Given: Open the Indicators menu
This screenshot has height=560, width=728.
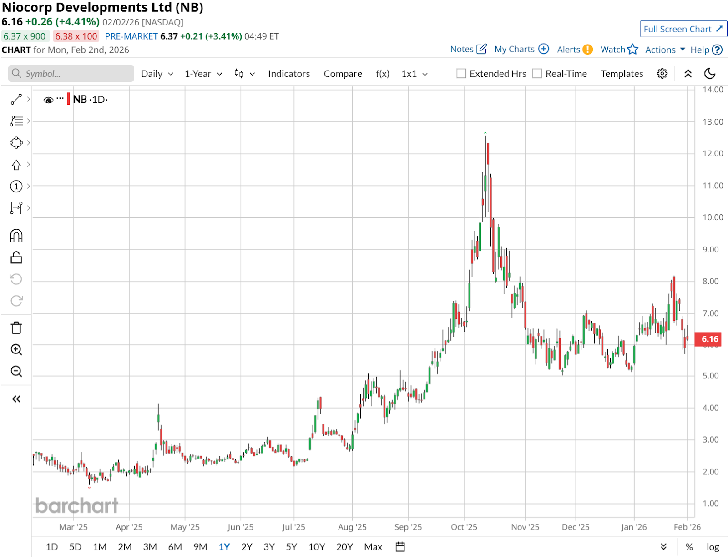Looking at the screenshot, I should coord(289,74).
